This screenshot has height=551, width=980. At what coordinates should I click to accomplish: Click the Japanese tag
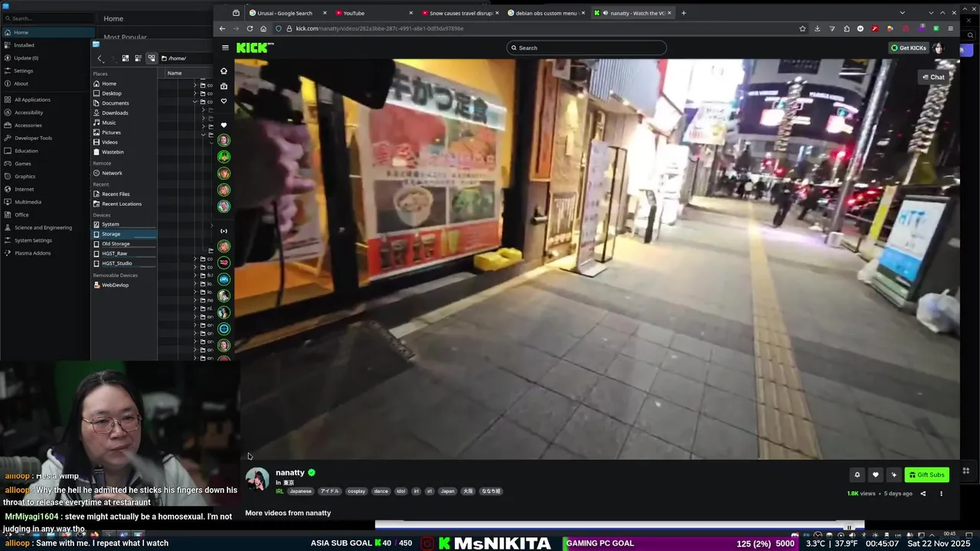pyautogui.click(x=300, y=491)
